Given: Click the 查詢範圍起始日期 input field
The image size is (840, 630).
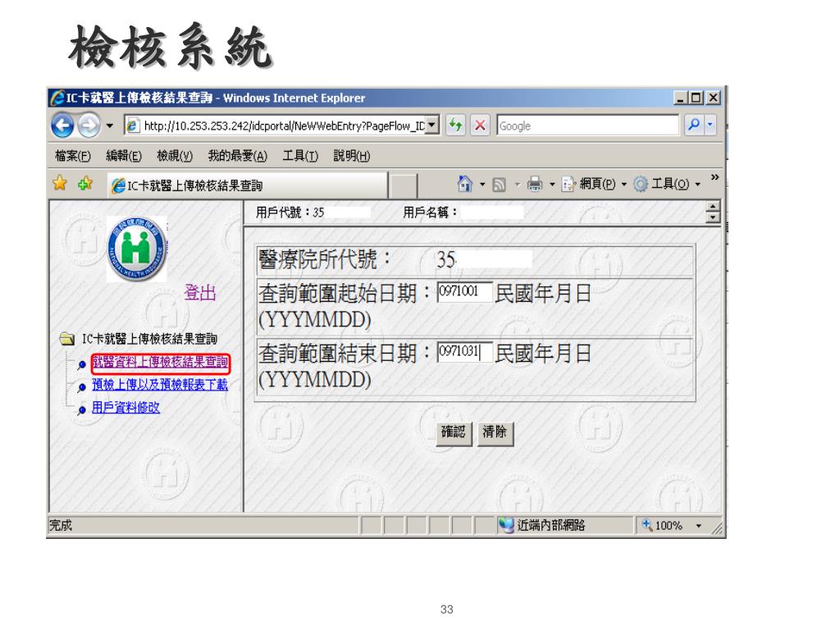Looking at the screenshot, I should click(464, 292).
